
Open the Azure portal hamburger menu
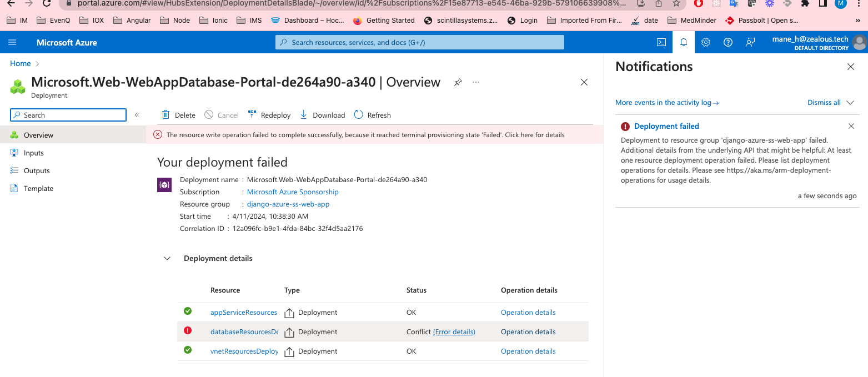click(13, 42)
